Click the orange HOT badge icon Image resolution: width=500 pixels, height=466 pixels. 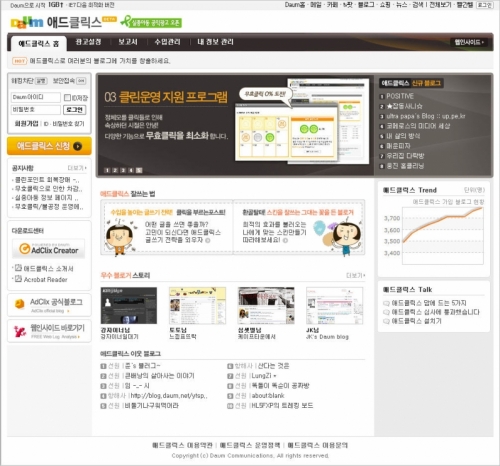coord(19,61)
